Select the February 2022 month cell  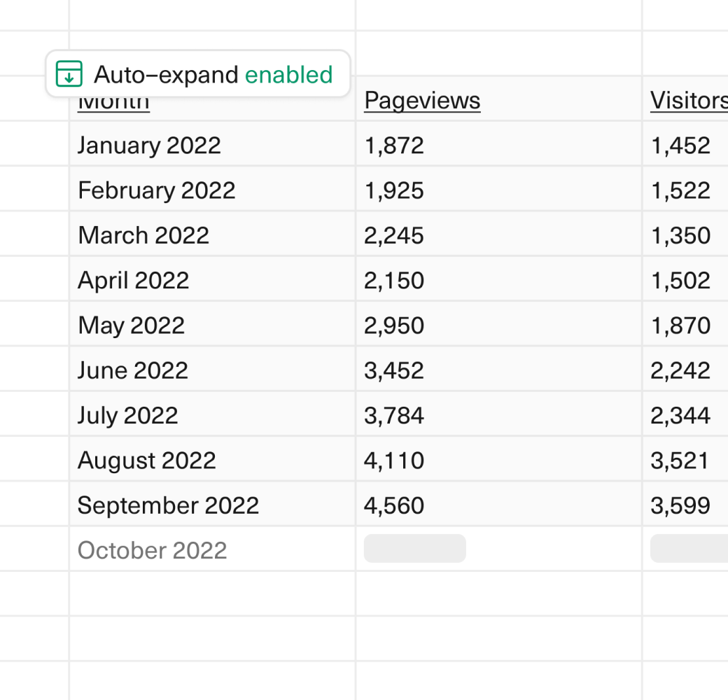156,190
